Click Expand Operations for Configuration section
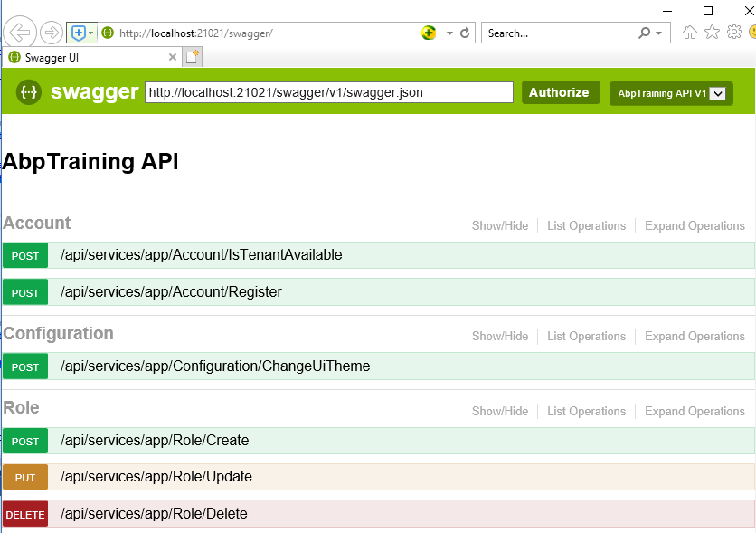This screenshot has width=756, height=533. tap(695, 337)
